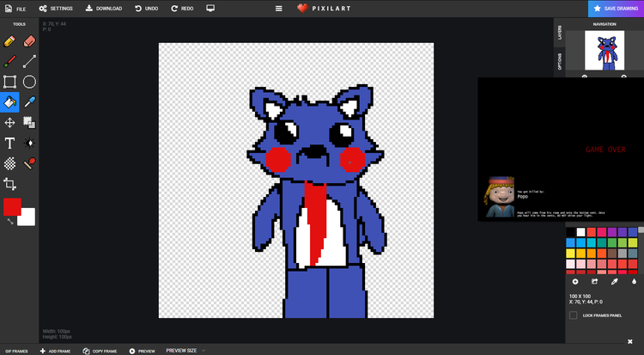This screenshot has height=355, width=644.
Task: Click the palette eyedropper icon
Action: [x=615, y=281]
